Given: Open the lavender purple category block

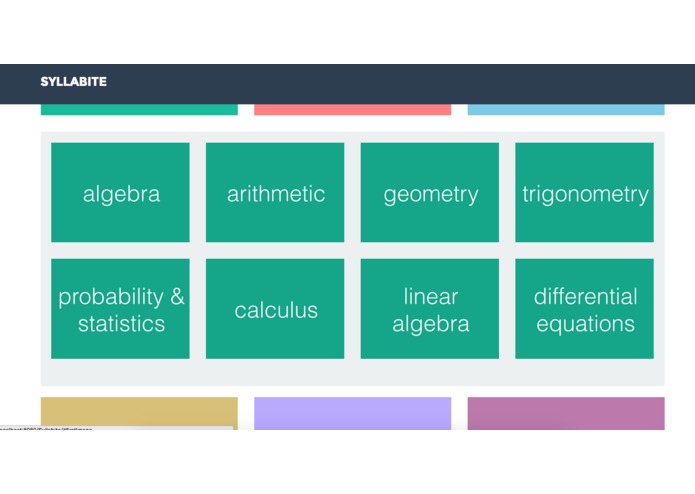Looking at the screenshot, I should tap(352, 413).
